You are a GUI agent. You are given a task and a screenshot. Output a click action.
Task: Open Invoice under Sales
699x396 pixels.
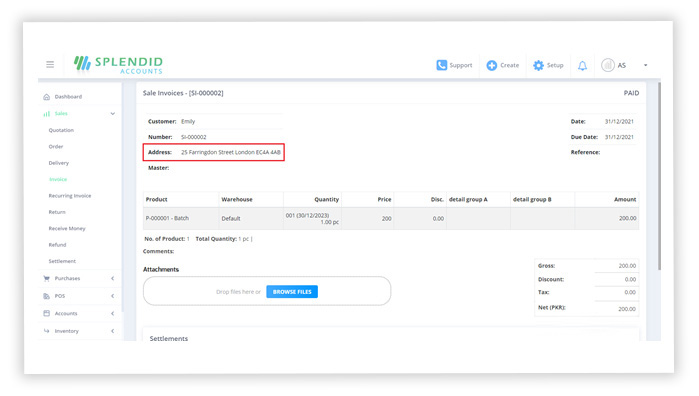[x=58, y=179]
